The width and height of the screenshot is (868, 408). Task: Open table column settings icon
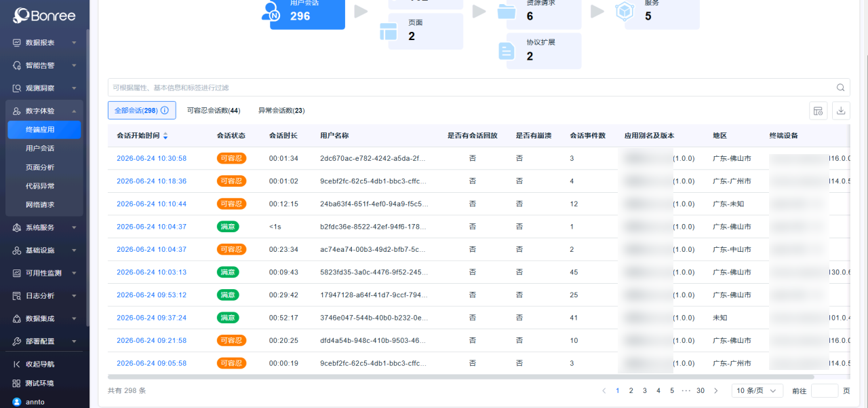pyautogui.click(x=818, y=111)
